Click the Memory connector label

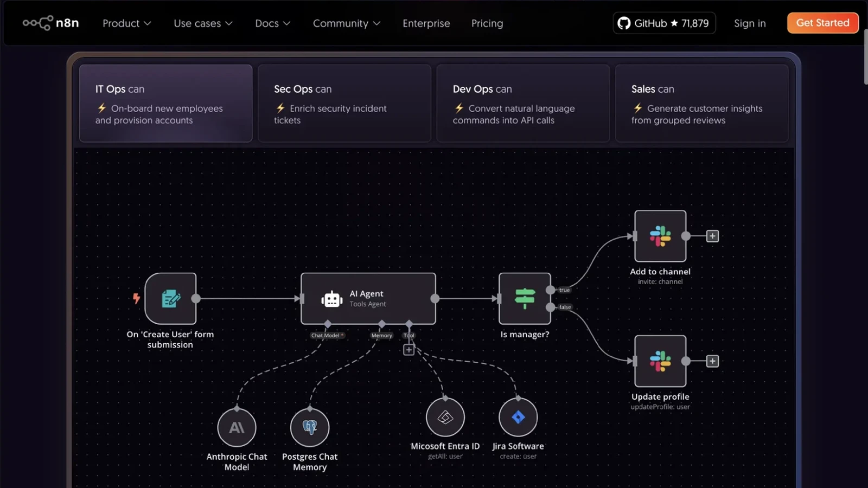(x=382, y=335)
